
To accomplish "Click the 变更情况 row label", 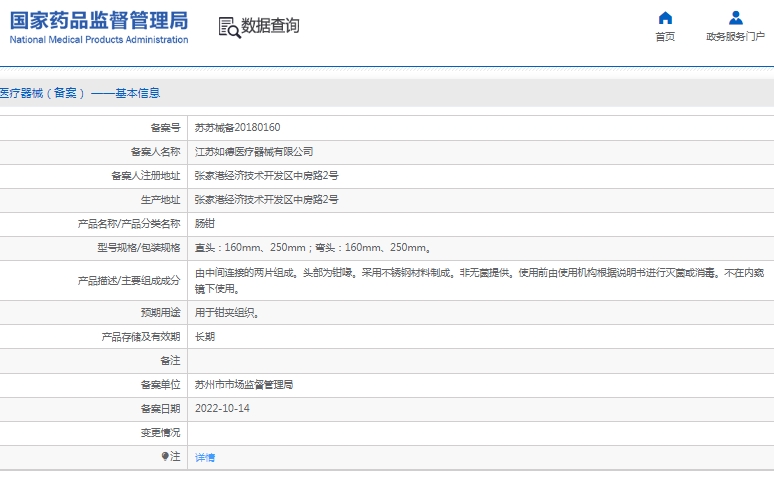I will point(160,433).
